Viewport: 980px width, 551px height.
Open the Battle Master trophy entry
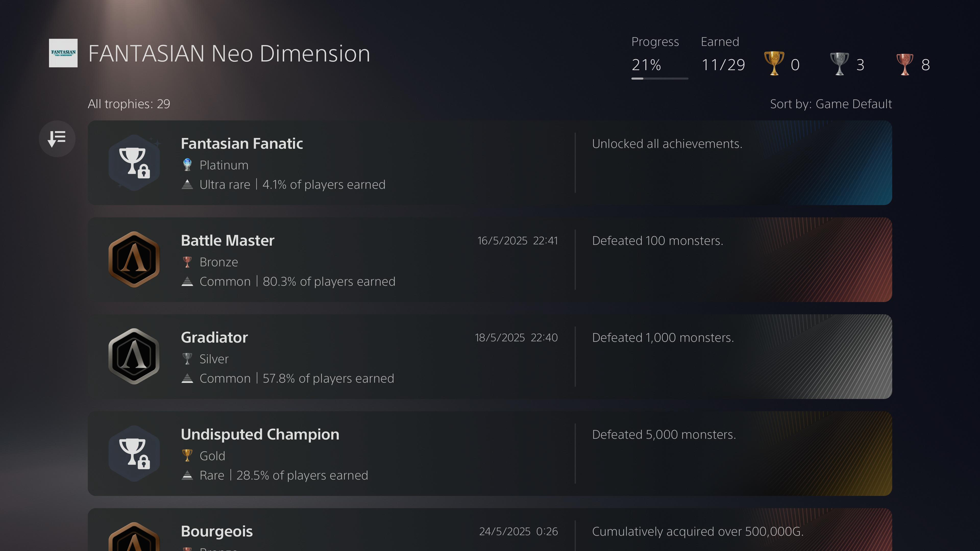click(x=490, y=260)
